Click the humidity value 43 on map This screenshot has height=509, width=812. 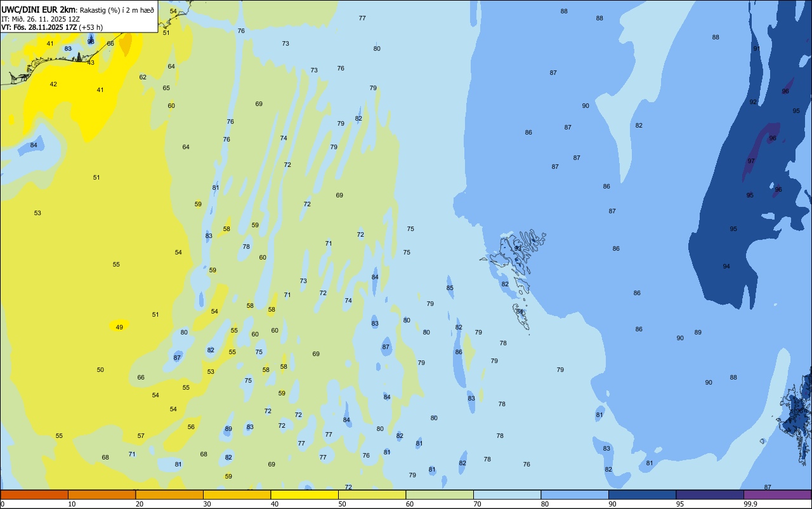point(91,63)
